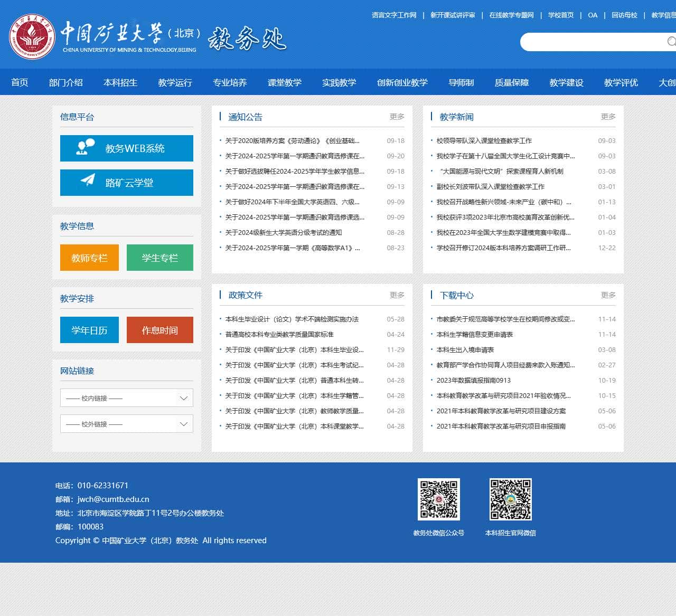Click the university emblem logo
676x616 pixels.
[32, 36]
